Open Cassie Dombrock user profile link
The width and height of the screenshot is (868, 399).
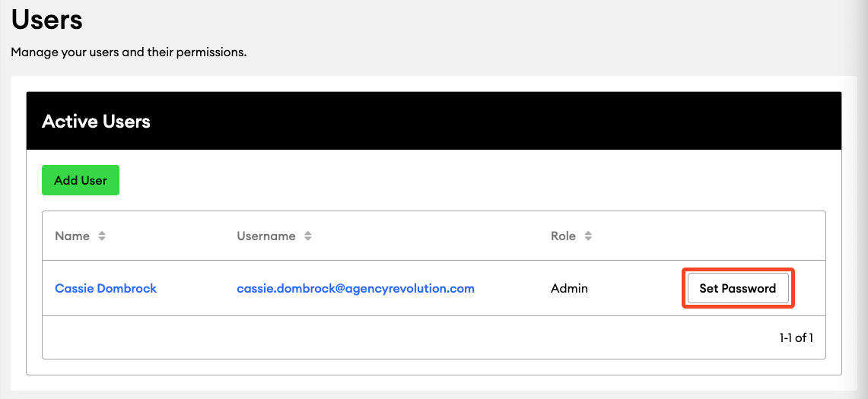[x=106, y=288]
